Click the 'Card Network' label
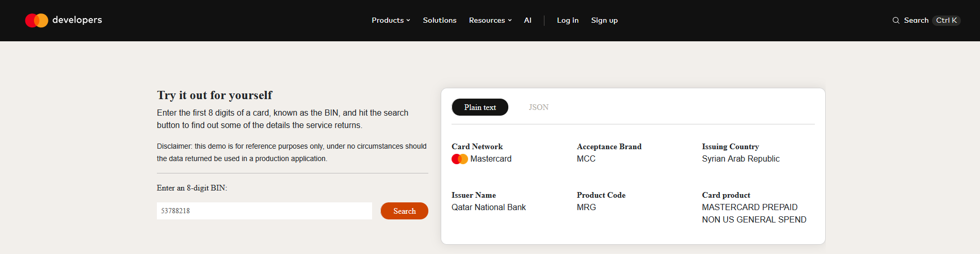The width and height of the screenshot is (980, 254). [x=477, y=147]
